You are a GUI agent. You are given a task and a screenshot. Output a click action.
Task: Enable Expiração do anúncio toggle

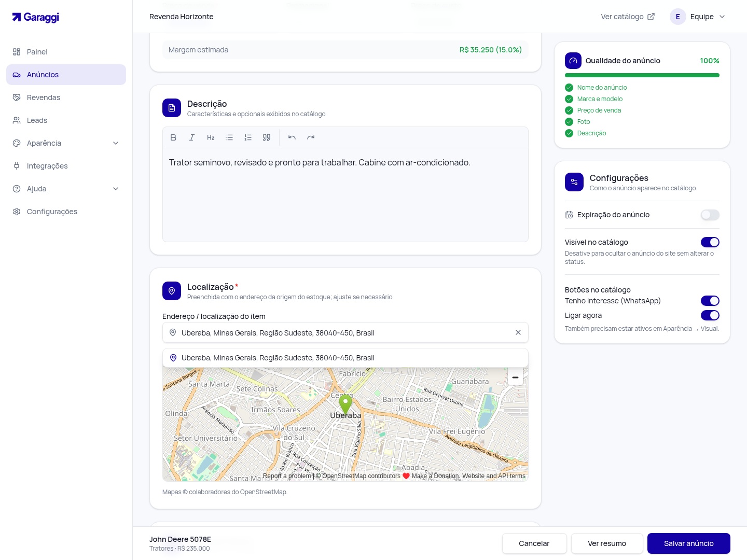coord(710,215)
